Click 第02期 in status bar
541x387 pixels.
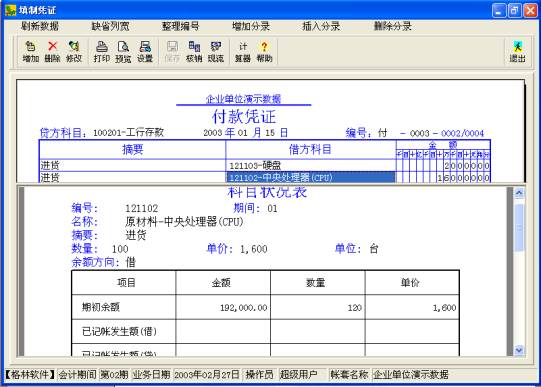pos(114,375)
